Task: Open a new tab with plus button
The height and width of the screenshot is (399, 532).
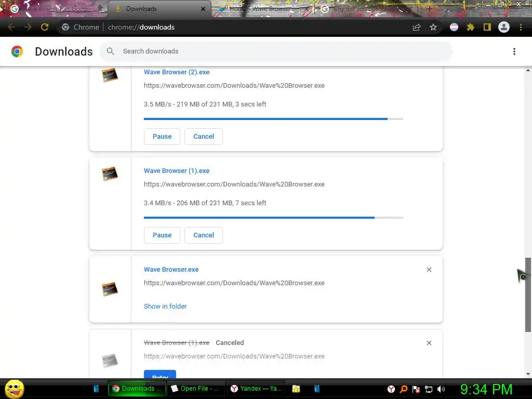Action: click(x=429, y=9)
